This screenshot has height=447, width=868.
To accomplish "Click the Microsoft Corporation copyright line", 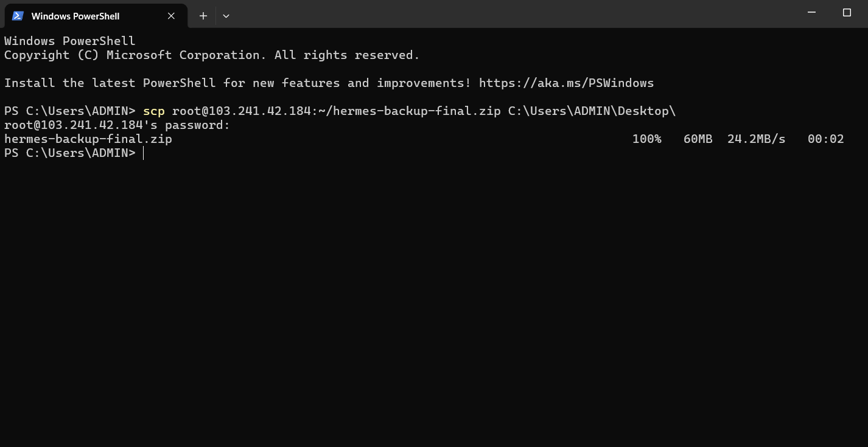I will (212, 55).
